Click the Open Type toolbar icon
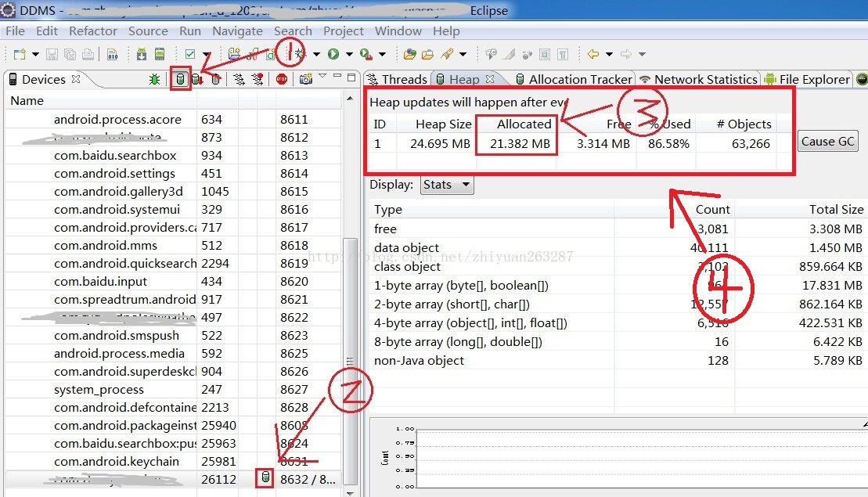 (409, 54)
